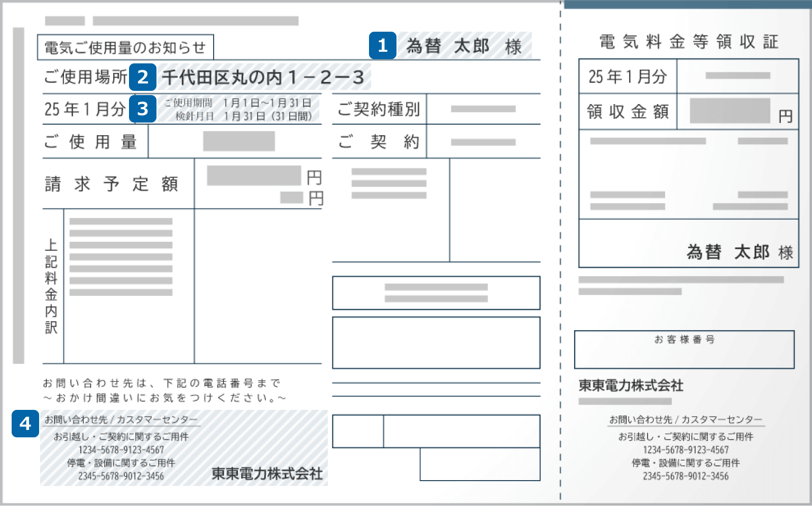Click the ご使用場所 label

tap(86, 77)
